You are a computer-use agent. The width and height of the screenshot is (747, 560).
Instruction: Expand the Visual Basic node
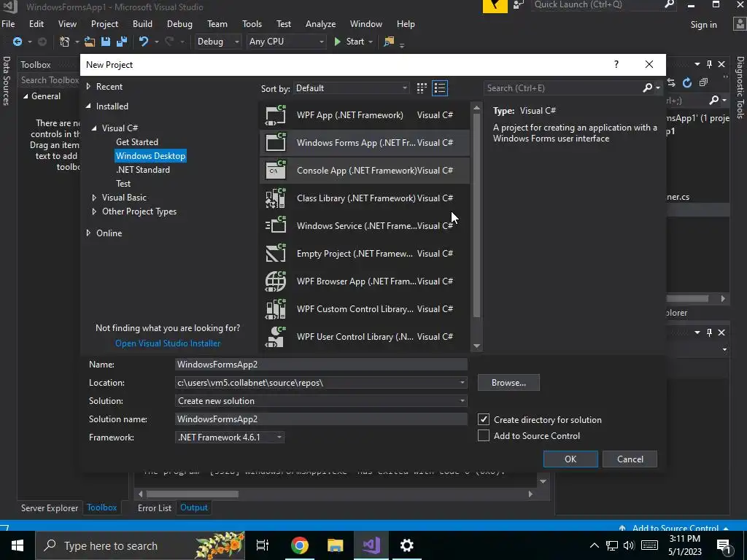click(x=94, y=198)
